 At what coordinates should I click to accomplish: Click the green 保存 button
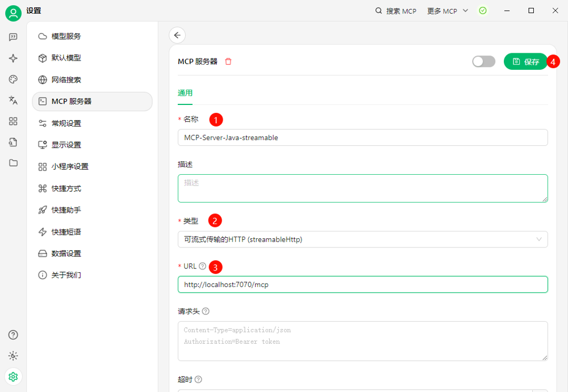pyautogui.click(x=525, y=61)
